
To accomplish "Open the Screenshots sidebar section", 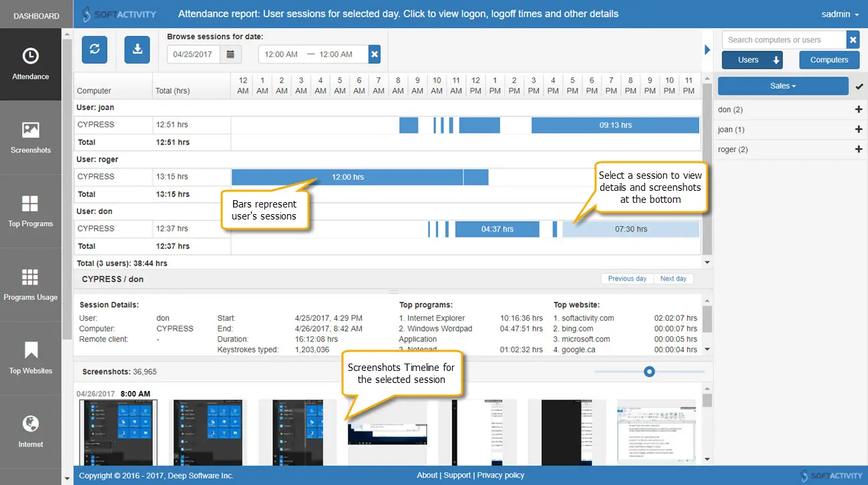I will coord(31,138).
